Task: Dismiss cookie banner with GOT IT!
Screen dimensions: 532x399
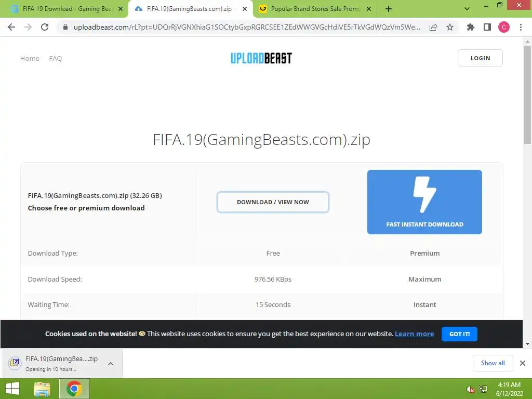Action: tap(459, 334)
